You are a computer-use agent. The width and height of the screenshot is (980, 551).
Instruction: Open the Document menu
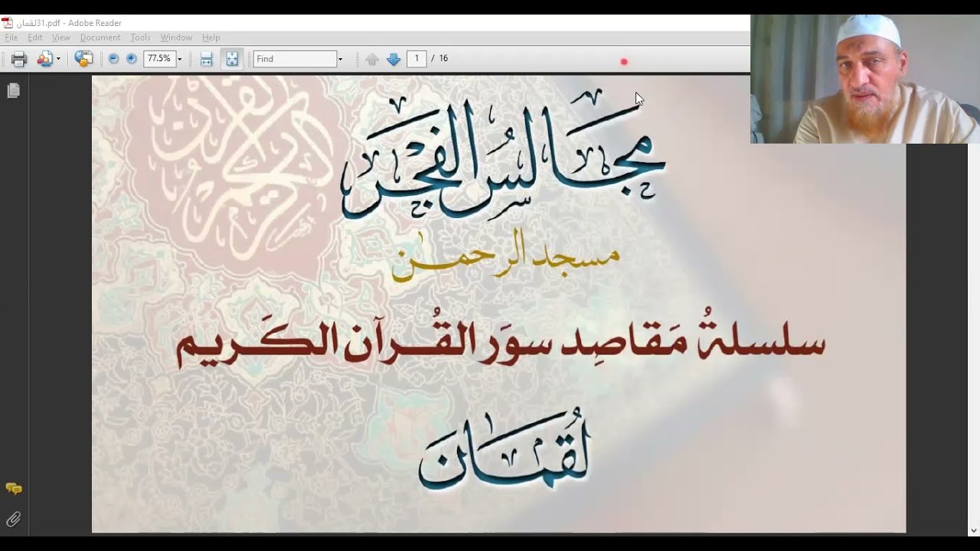100,37
